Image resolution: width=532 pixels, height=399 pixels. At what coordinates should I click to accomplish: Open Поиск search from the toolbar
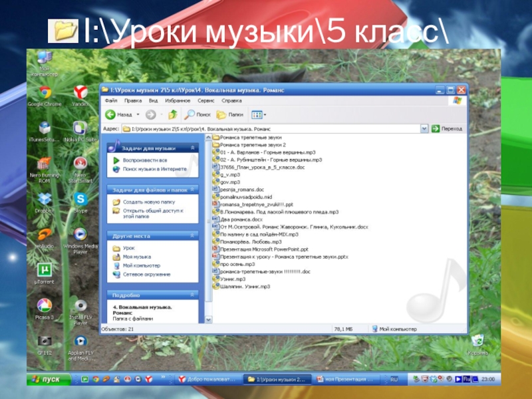(198, 114)
